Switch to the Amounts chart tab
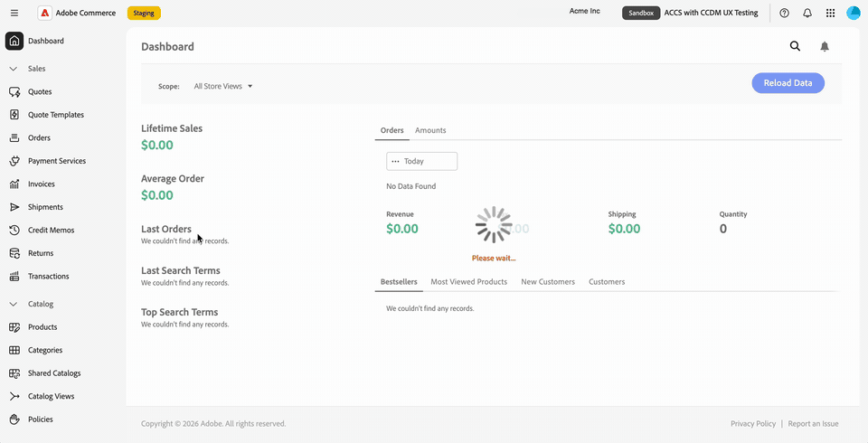 [x=430, y=130]
